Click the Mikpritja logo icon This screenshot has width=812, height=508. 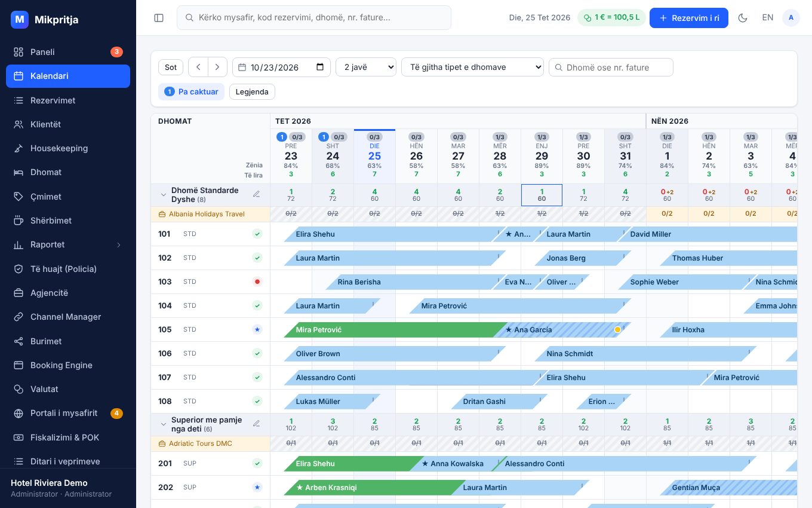(x=20, y=20)
